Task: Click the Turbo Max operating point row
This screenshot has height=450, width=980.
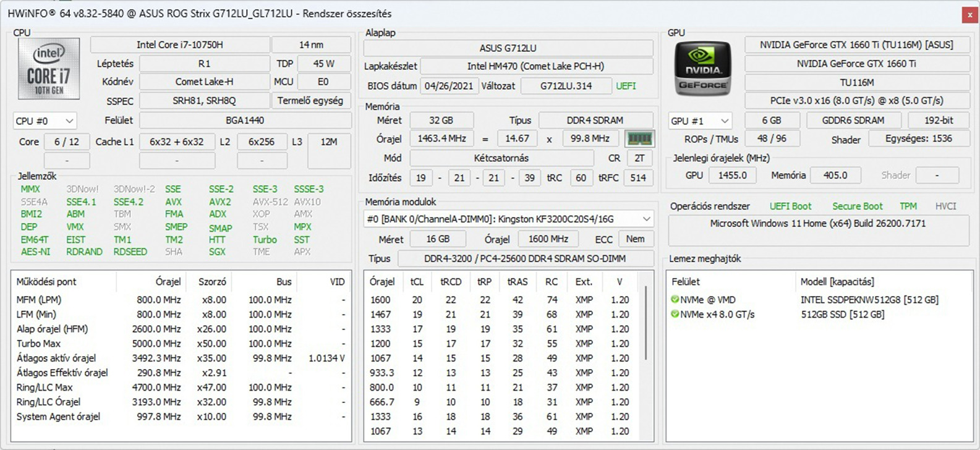Action: coord(181,344)
